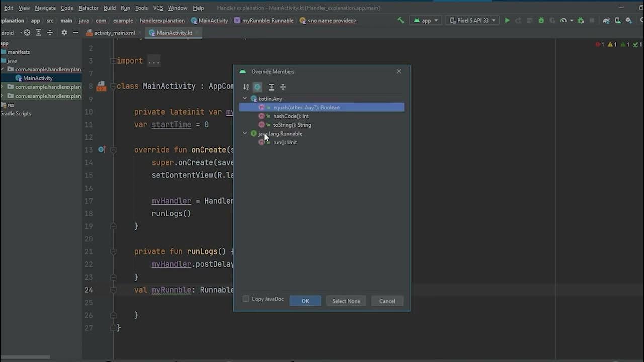Screen dimensions: 644x362
Task: Click the Run with Coverage icon
Action: [x=552, y=21]
